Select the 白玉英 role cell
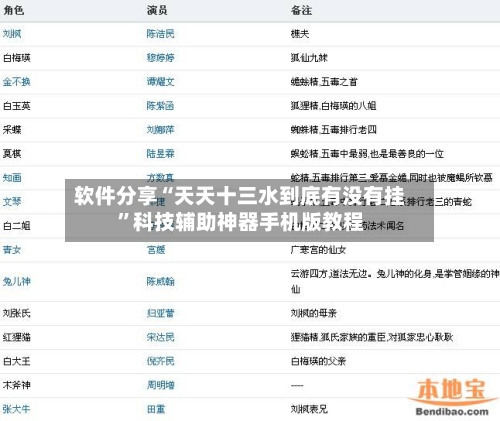500x421 pixels. [17, 106]
